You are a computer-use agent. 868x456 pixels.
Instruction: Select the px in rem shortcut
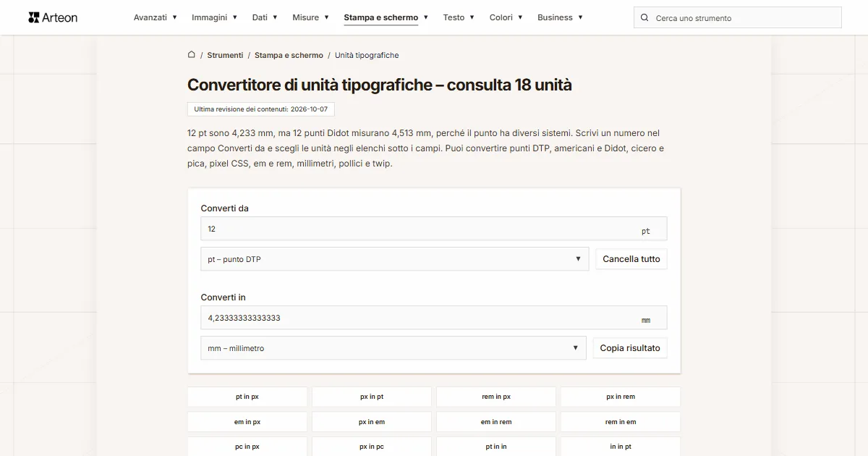(x=621, y=397)
